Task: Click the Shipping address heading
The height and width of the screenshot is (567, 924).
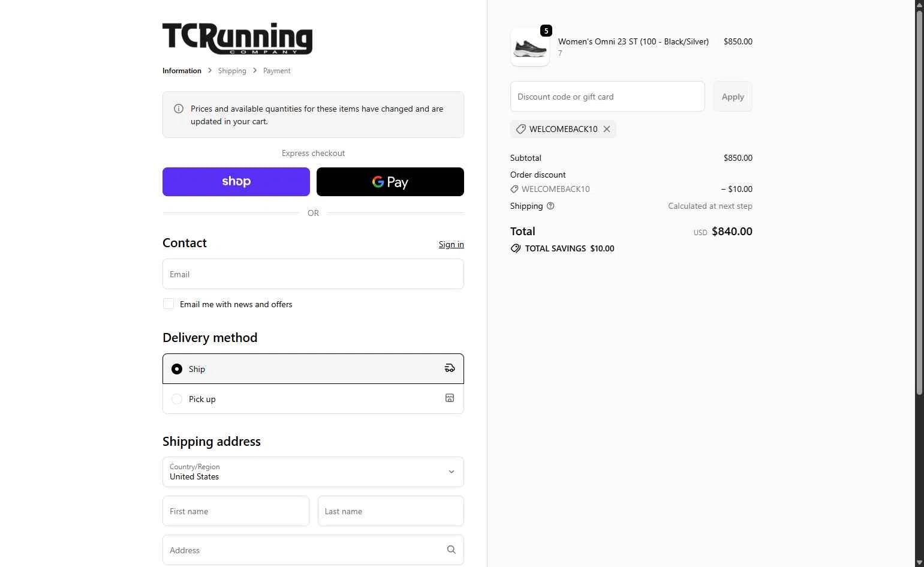Action: 212,442
